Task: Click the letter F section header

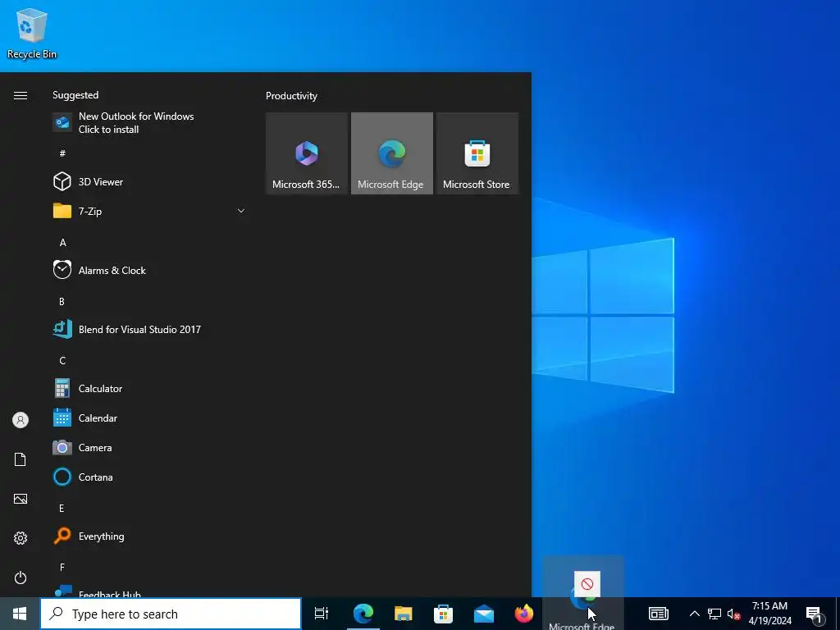Action: pyautogui.click(x=62, y=568)
